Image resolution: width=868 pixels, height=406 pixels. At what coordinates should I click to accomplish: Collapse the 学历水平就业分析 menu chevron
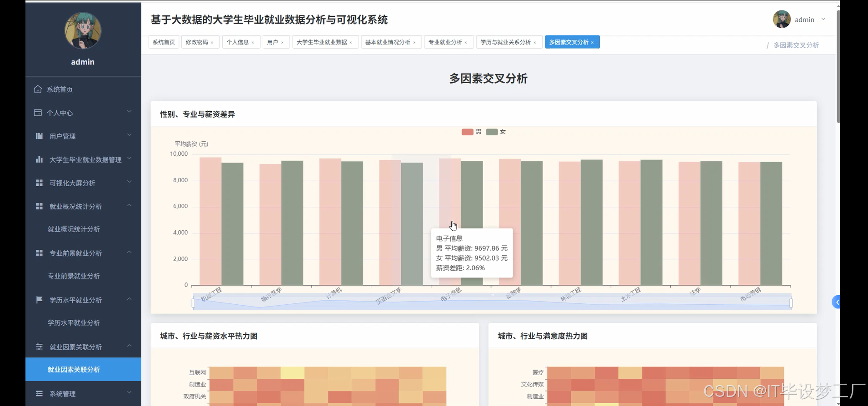coord(129,299)
